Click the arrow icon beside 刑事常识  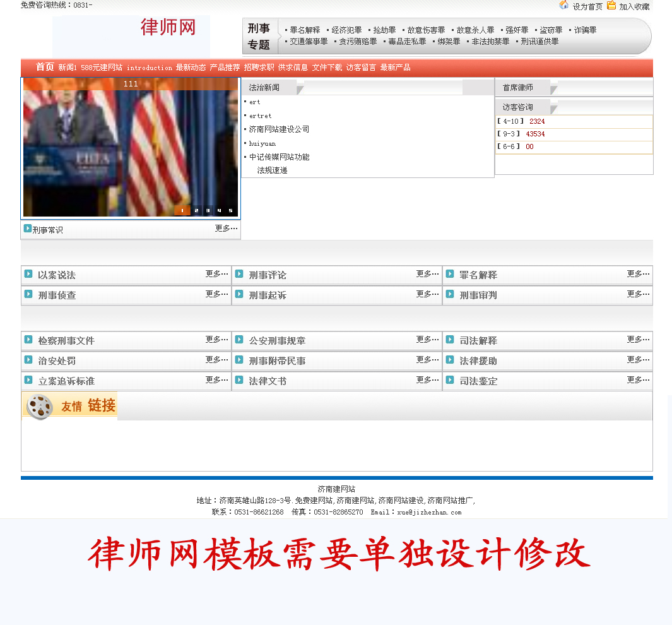(28, 229)
